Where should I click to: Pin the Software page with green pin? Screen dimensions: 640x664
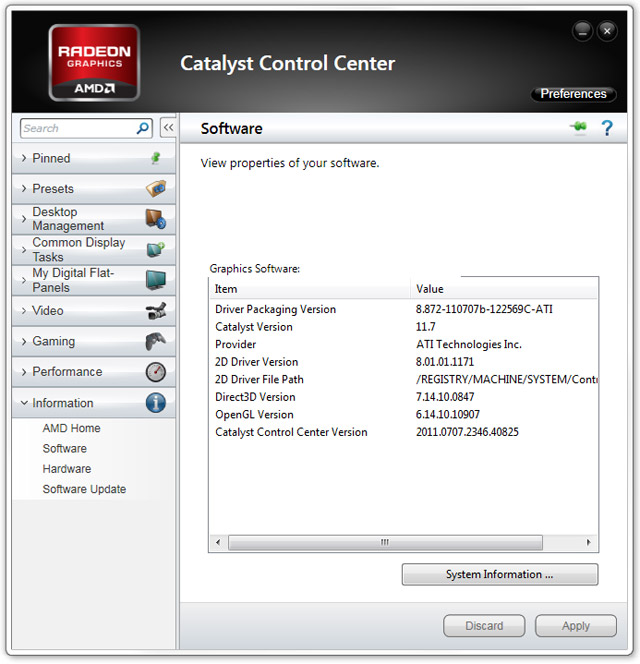click(x=579, y=127)
